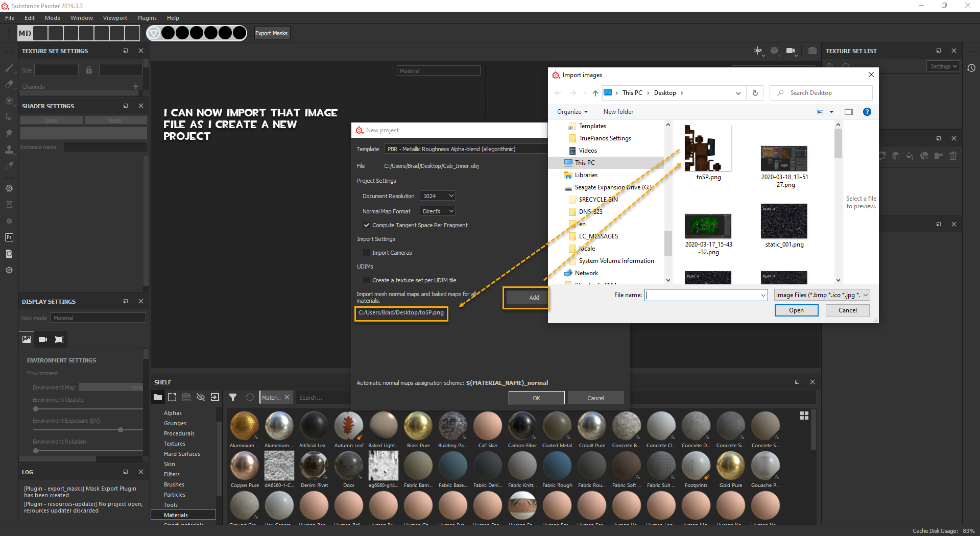Open the symmetry options dropdown in viewport

tap(758, 51)
